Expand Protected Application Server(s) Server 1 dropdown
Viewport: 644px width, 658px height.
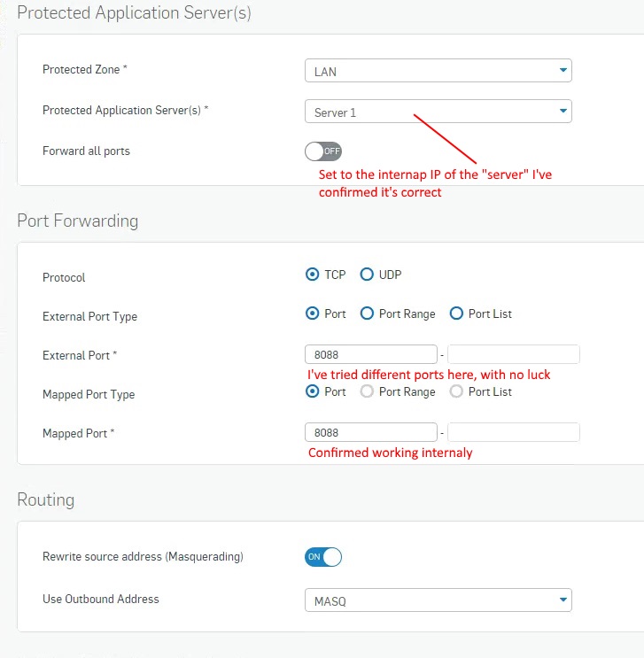click(x=438, y=112)
